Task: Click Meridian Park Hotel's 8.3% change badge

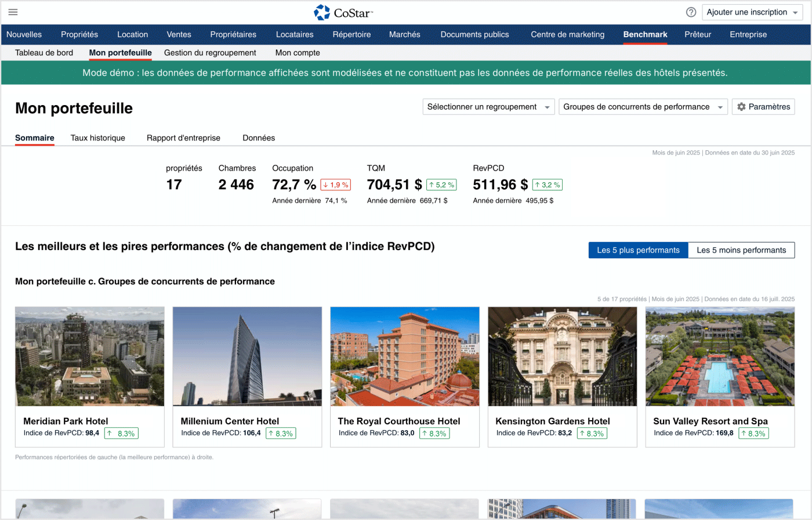Action: [x=121, y=434]
